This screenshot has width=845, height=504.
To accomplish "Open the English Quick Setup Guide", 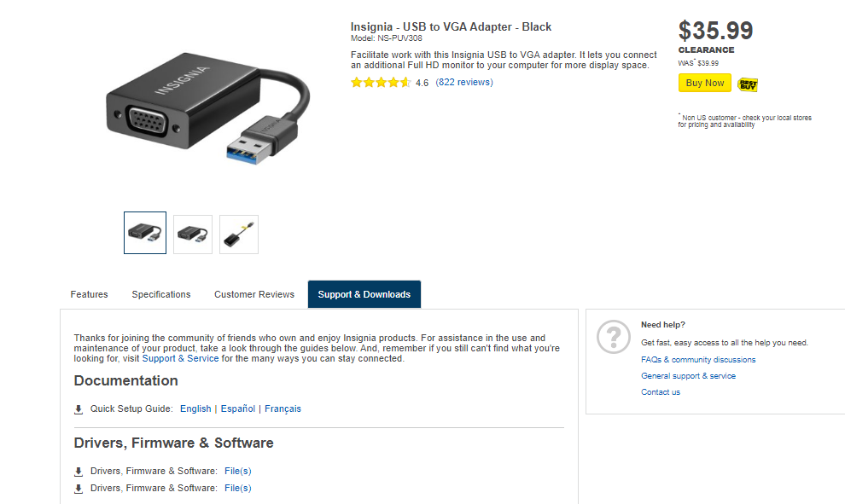I will pos(195,408).
